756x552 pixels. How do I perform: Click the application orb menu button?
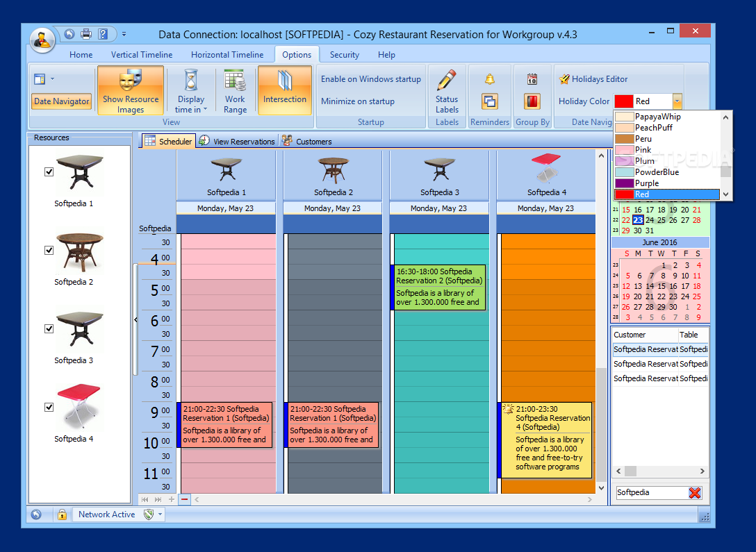(42, 40)
